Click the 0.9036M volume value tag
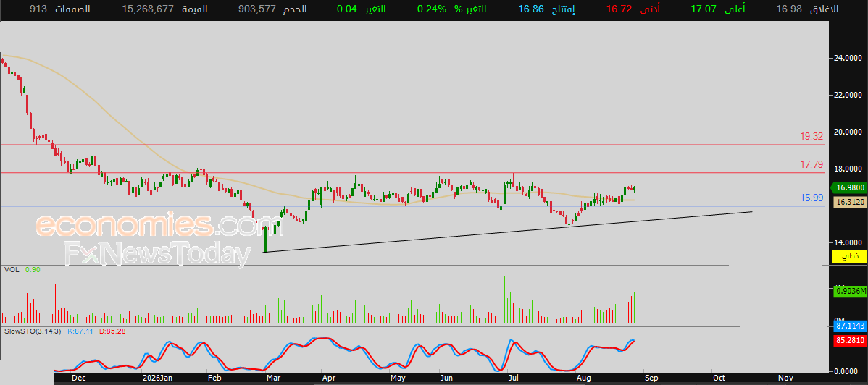 (849, 290)
